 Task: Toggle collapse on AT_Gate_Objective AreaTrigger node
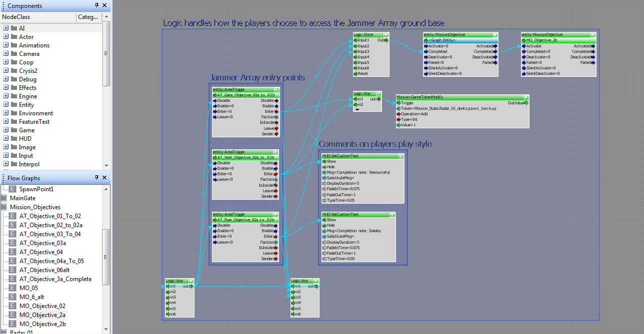(x=276, y=89)
